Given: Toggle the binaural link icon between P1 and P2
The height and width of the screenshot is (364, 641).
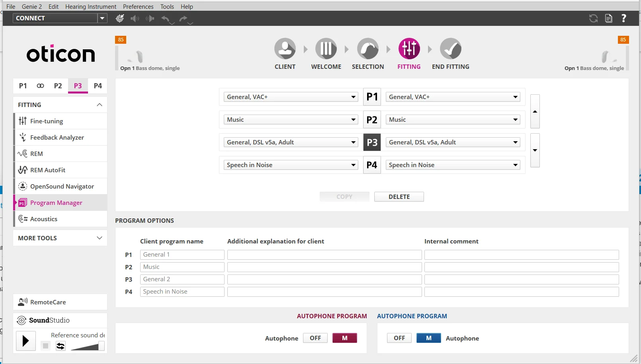Looking at the screenshot, I should 40,86.
